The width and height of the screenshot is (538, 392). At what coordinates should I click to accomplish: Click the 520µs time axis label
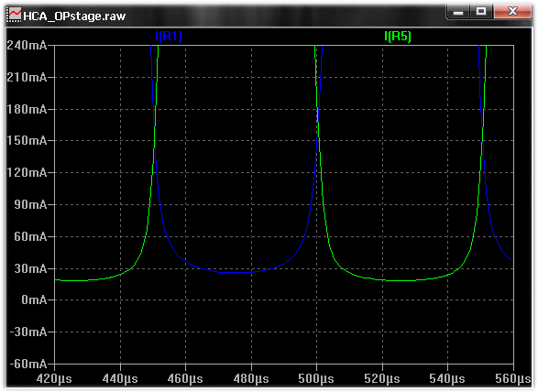[x=382, y=379]
